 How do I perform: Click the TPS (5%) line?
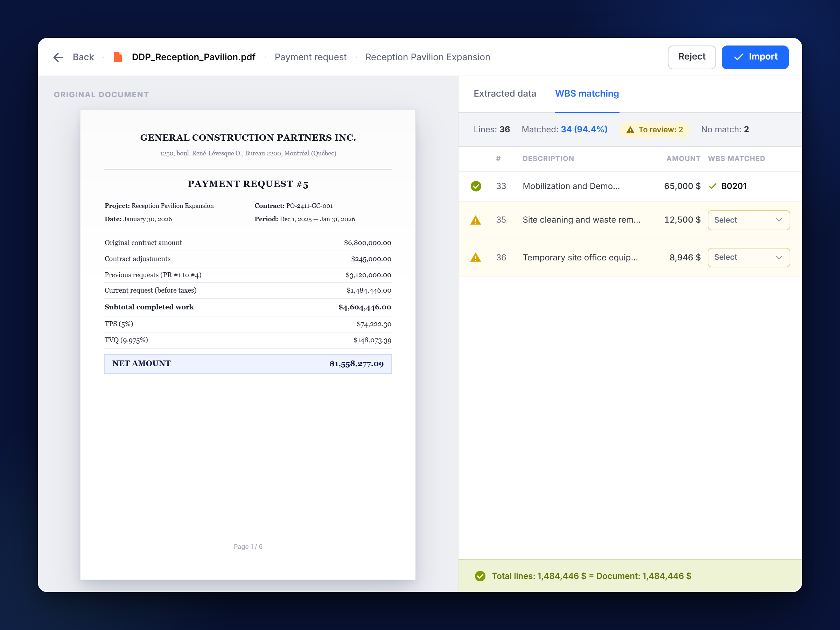click(x=248, y=324)
